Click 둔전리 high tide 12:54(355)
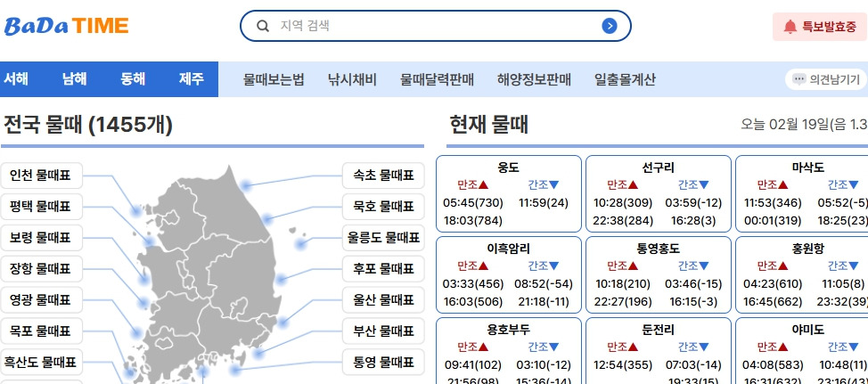The width and height of the screenshot is (868, 384). click(x=623, y=366)
